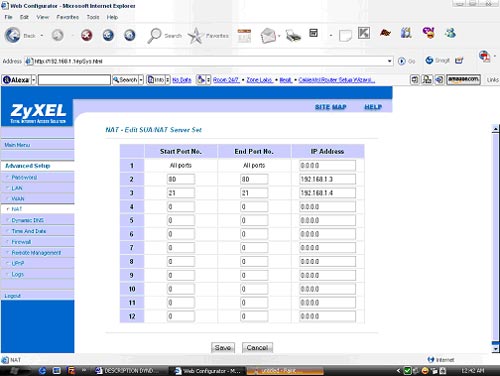Click the ZyXEL logo
This screenshot has width=500, height=376.
pyautogui.click(x=38, y=113)
